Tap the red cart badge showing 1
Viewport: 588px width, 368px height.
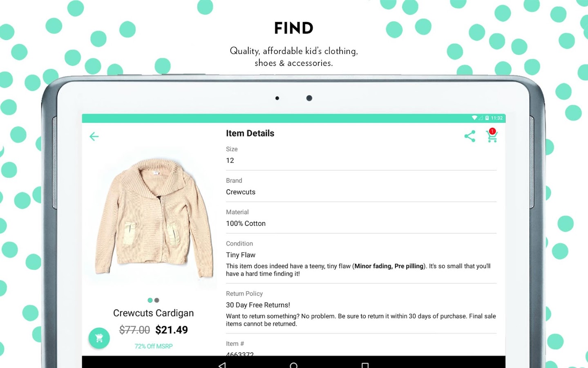(x=493, y=131)
